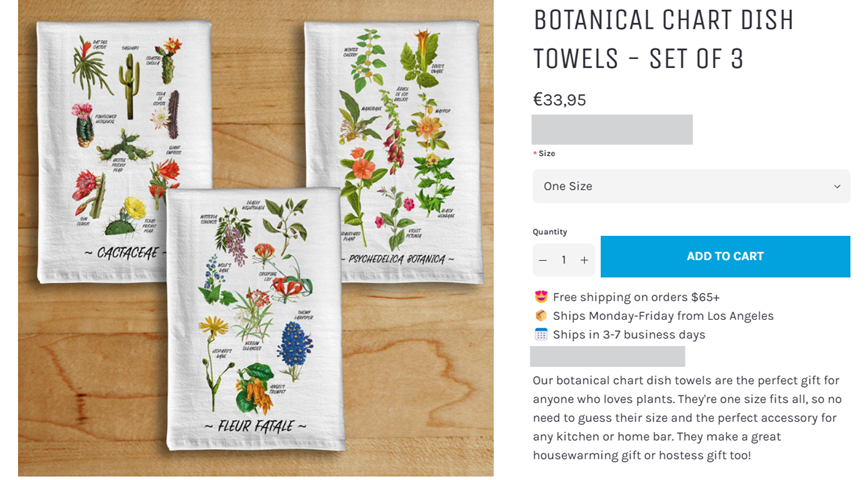This screenshot has width=865, height=480.
Task: Click the €33,95 price text
Action: click(x=559, y=100)
